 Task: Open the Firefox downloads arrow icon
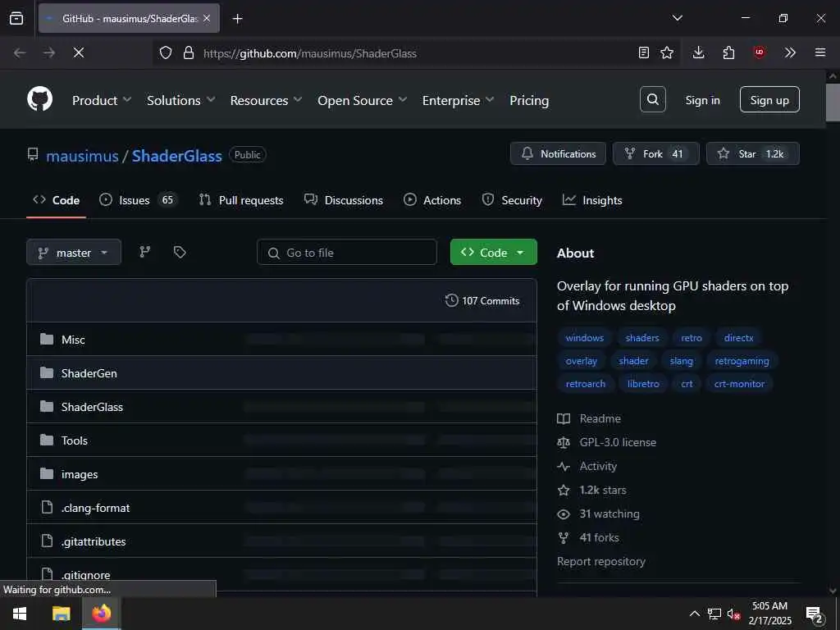coord(698,52)
